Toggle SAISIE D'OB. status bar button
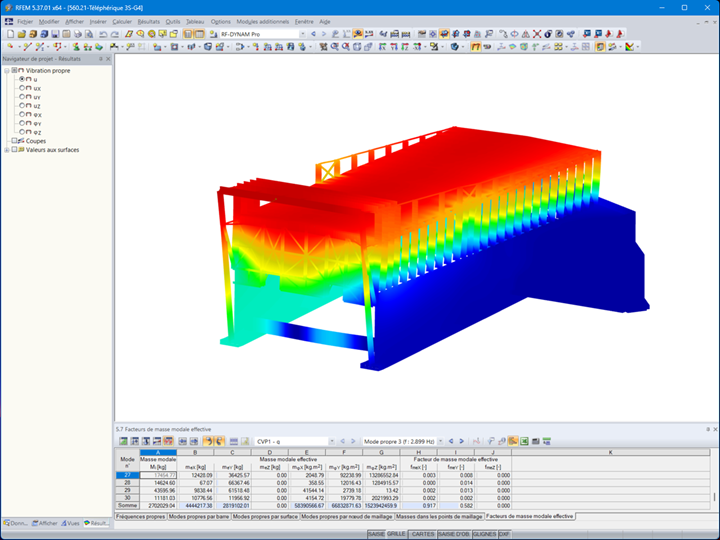The width and height of the screenshot is (720, 540). coord(454,534)
